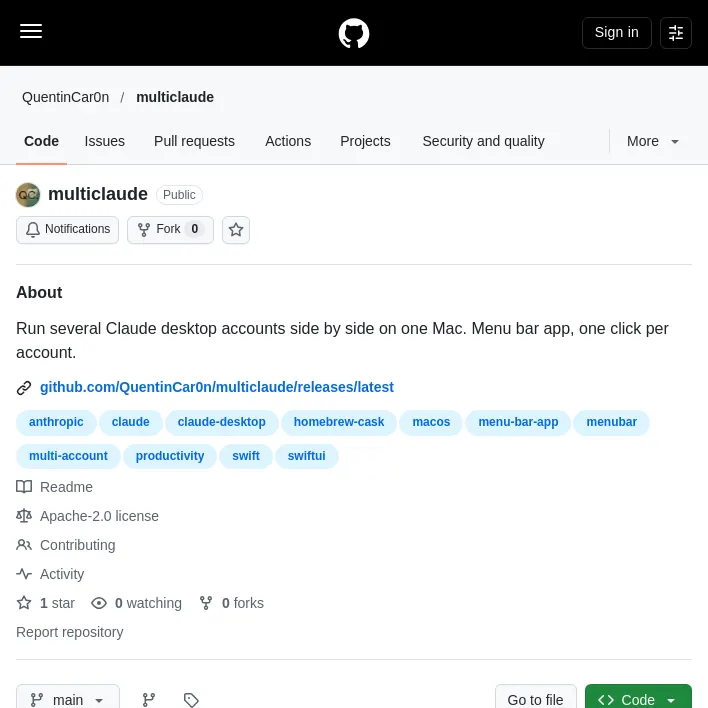The image size is (708, 708).
Task: Select the homebrew-cask topic tag
Action: [x=339, y=422]
